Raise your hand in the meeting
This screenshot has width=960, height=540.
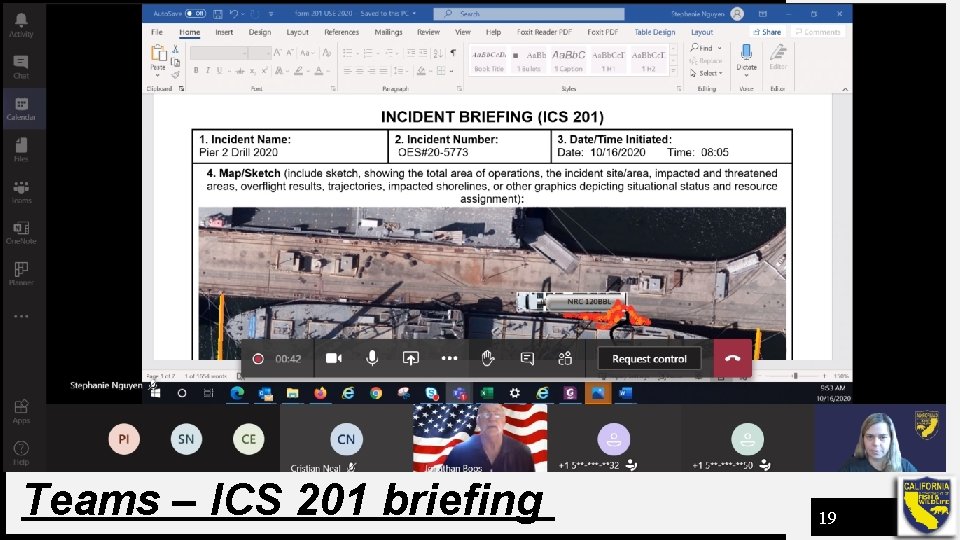487,359
